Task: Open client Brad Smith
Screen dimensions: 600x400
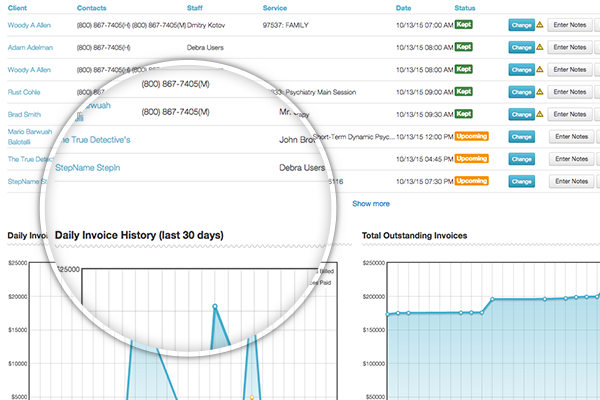Action: point(24,114)
